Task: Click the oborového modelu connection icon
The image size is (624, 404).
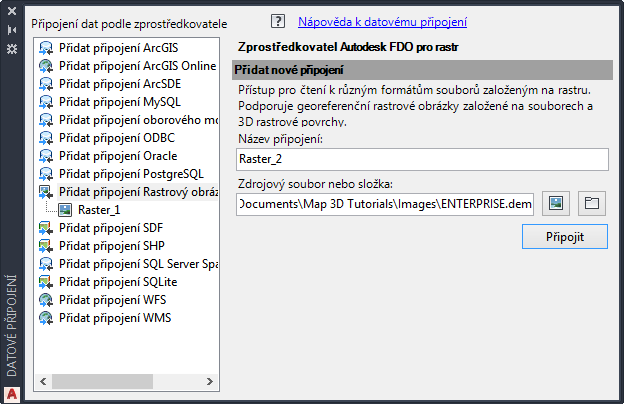Action: coord(46,120)
